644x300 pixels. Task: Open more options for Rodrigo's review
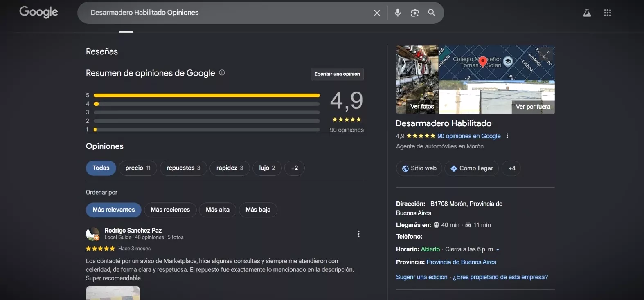[x=358, y=234]
